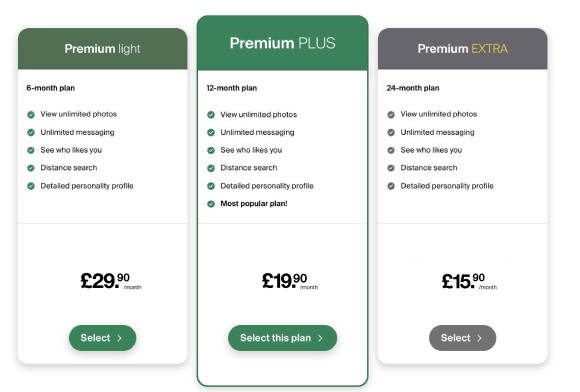Click the 24-month plan label
Viewport: 580px width, 392px height.
(413, 88)
